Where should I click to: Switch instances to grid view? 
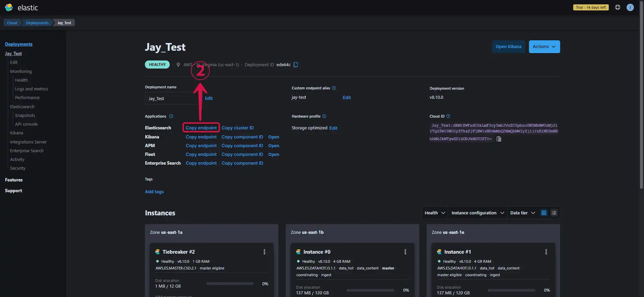coord(544,213)
